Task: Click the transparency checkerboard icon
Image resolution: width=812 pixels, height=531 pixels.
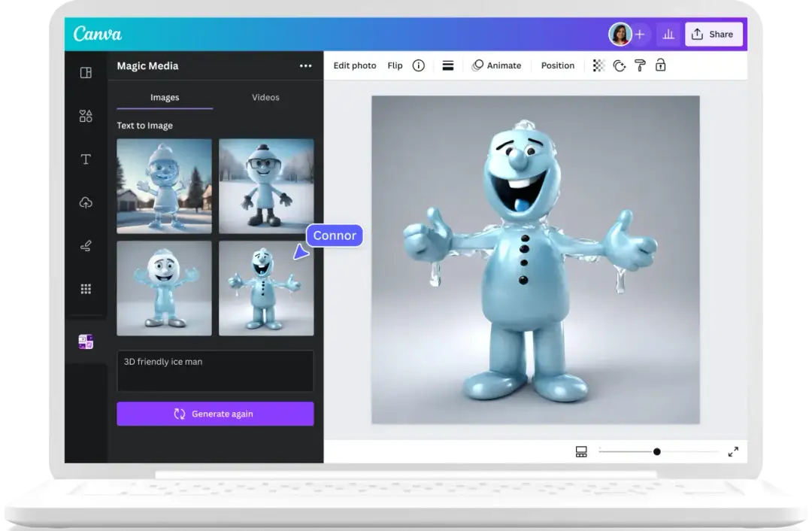Action: click(x=598, y=65)
